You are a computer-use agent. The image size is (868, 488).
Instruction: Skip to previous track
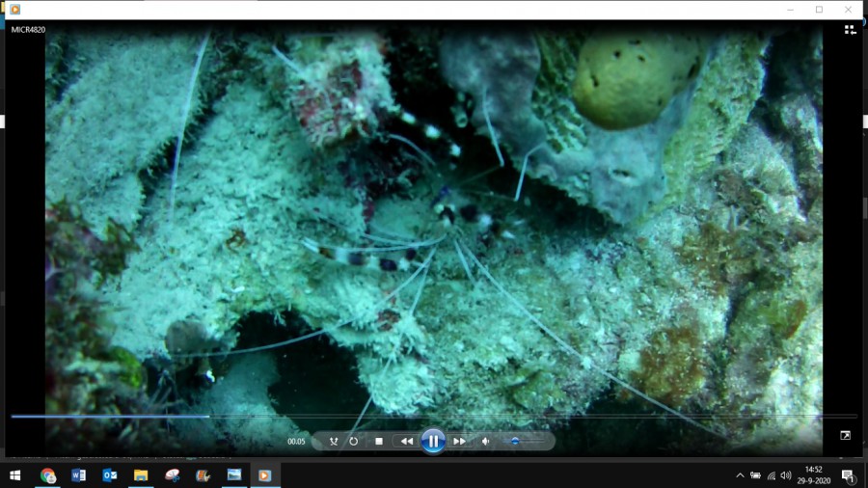point(406,441)
